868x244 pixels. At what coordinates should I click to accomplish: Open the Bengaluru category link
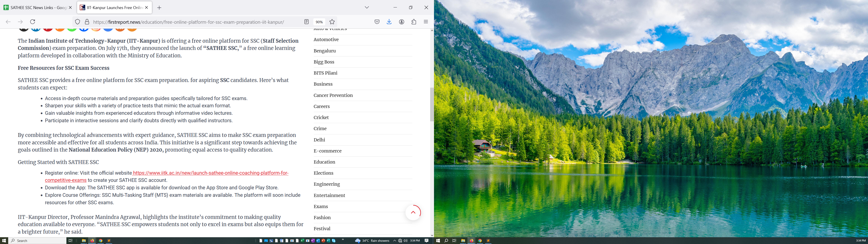325,51
